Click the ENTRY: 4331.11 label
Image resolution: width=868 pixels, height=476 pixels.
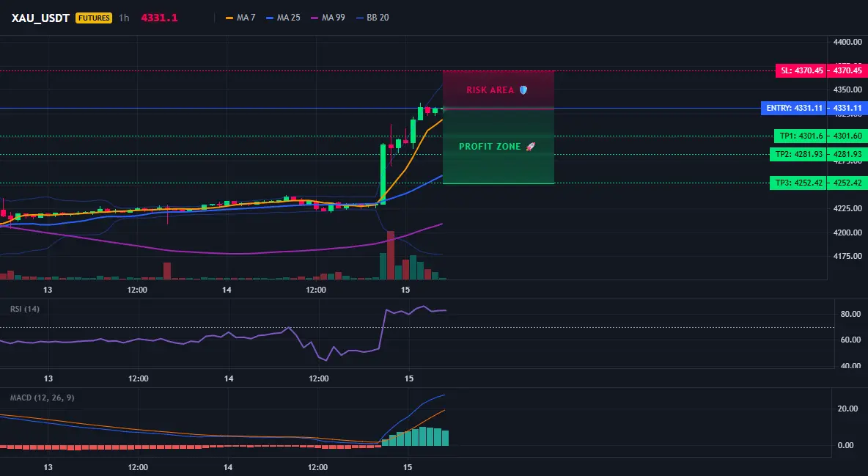coord(793,108)
